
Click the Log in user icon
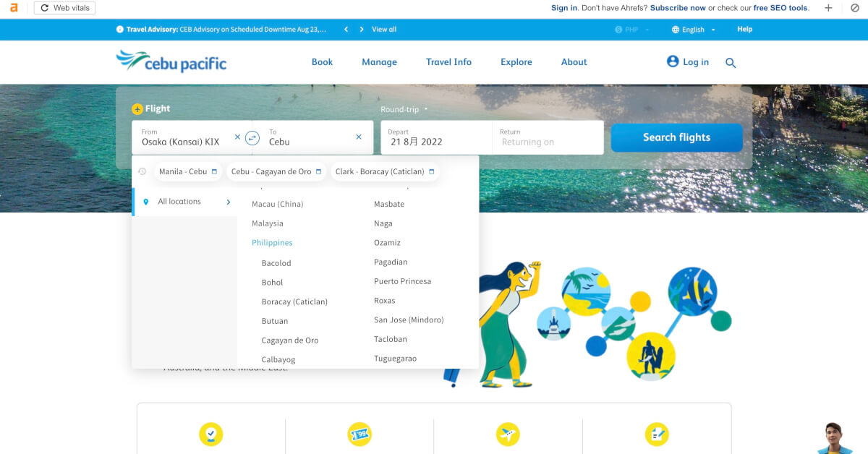673,61
